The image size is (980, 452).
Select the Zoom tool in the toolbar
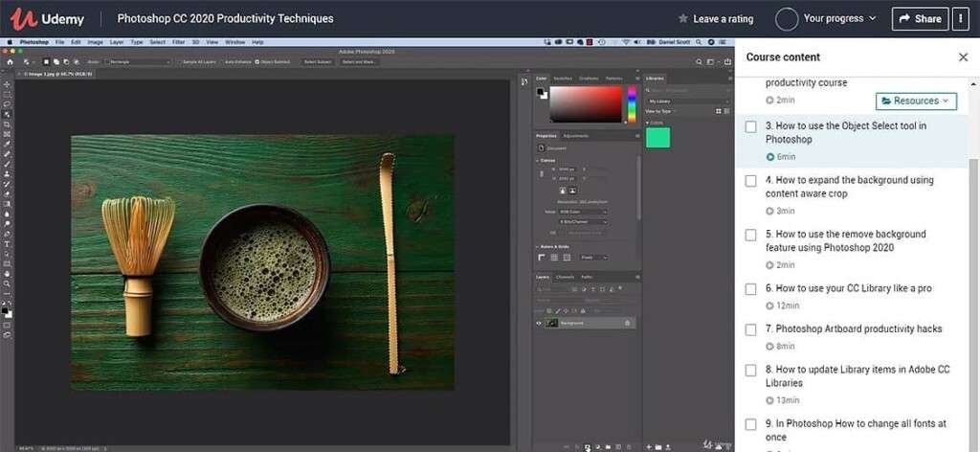pyautogui.click(x=7, y=283)
